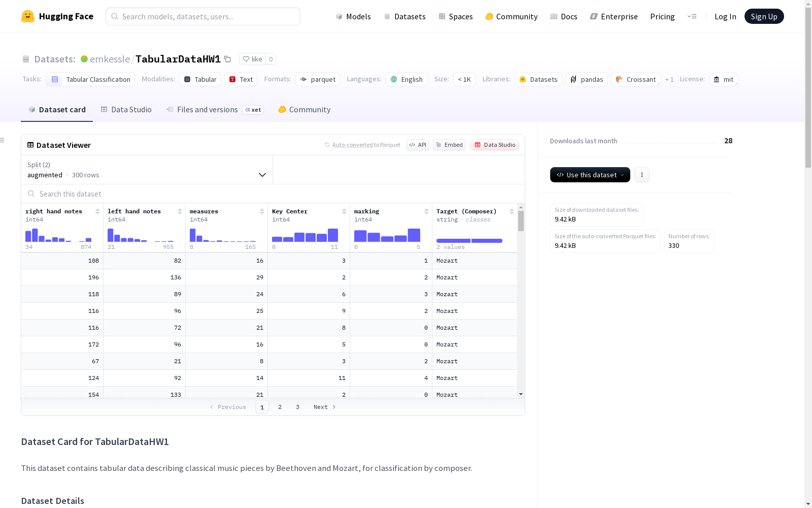Like this dataset
The width and height of the screenshot is (812, 508).
click(x=252, y=59)
